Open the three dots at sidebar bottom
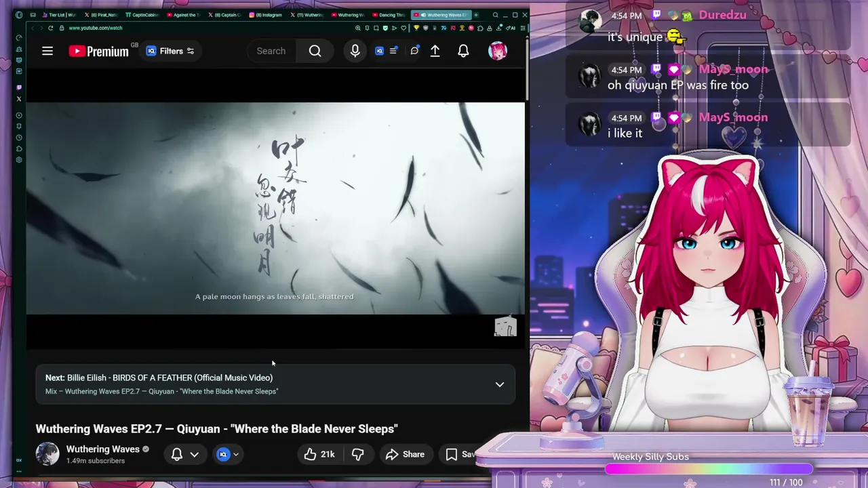Image resolution: width=868 pixels, height=488 pixels. [18, 470]
